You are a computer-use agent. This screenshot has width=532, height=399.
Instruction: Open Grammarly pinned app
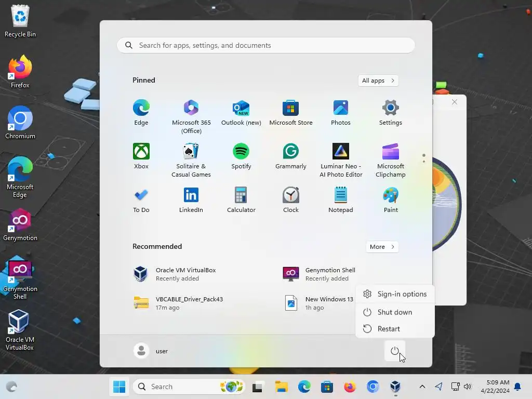click(291, 156)
